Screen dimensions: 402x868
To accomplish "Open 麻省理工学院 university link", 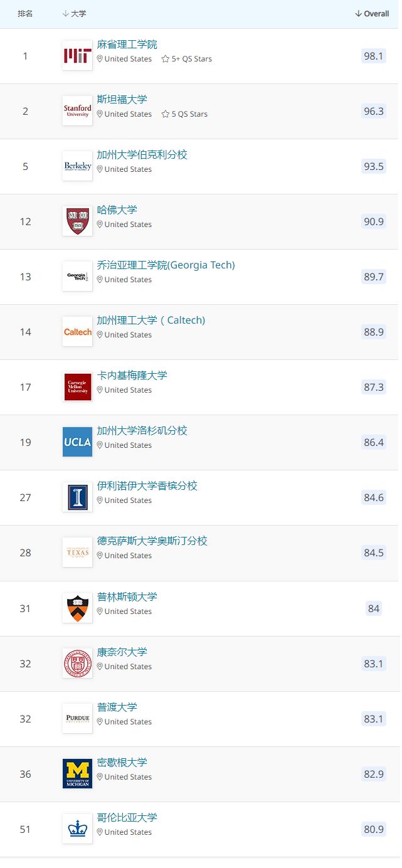I will [127, 45].
